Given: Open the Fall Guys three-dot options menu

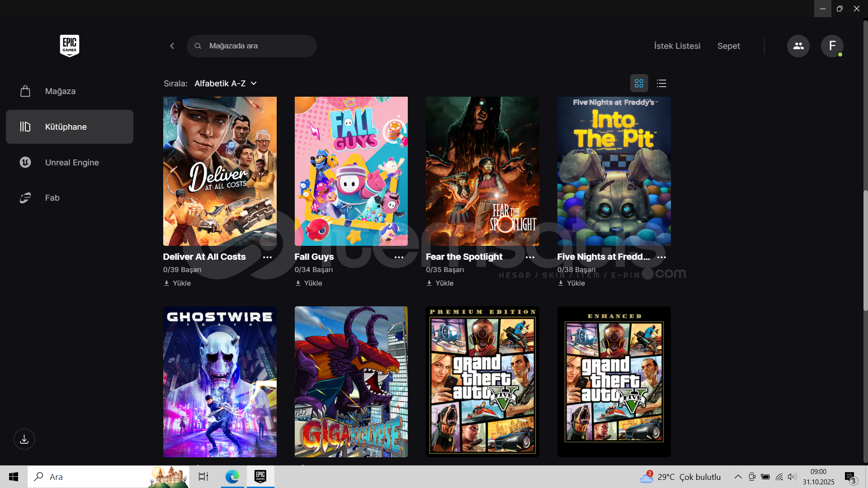Looking at the screenshot, I should tap(399, 257).
